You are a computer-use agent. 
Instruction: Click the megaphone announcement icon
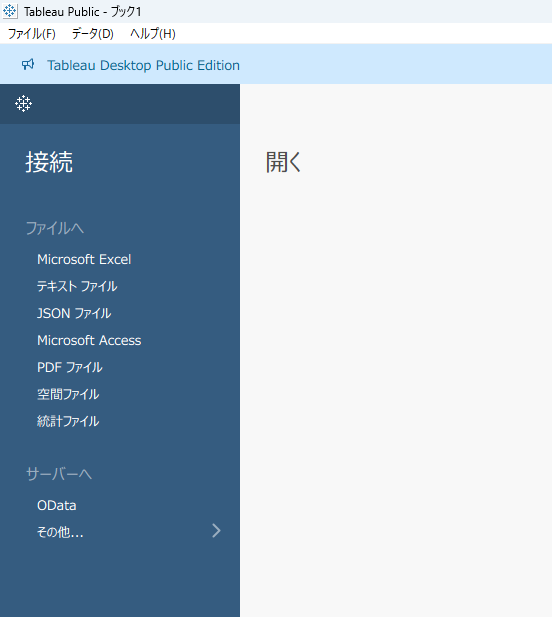(28, 65)
